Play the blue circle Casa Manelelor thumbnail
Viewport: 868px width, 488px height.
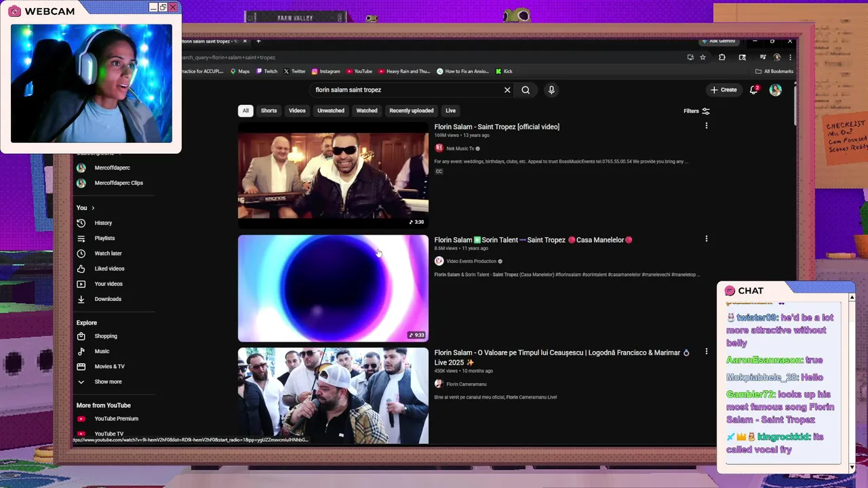(333, 288)
